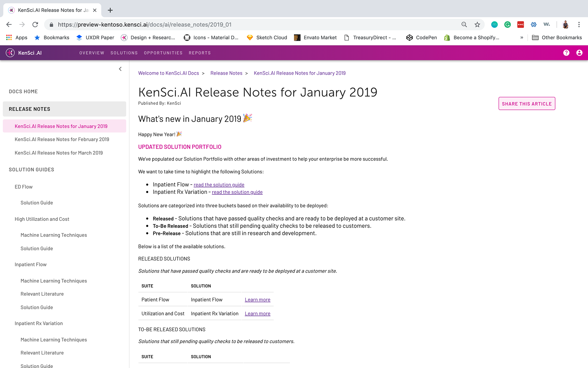Open February 2019 release notes in sidebar
The width and height of the screenshot is (588, 368).
[62, 139]
